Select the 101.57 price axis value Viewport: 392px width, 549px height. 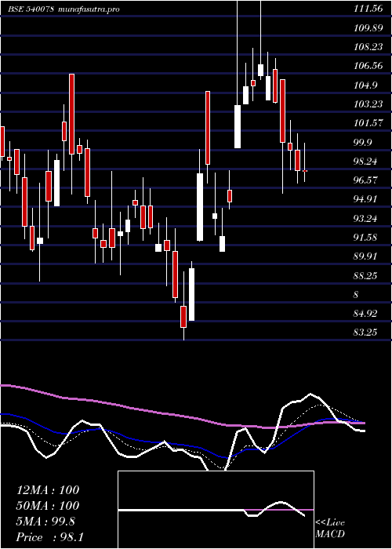click(368, 123)
